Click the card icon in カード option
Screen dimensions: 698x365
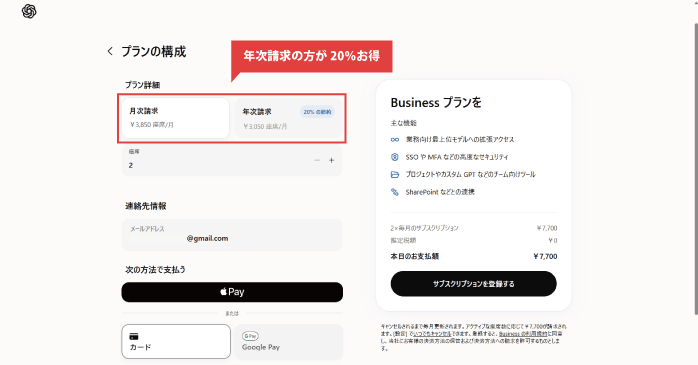tap(134, 336)
